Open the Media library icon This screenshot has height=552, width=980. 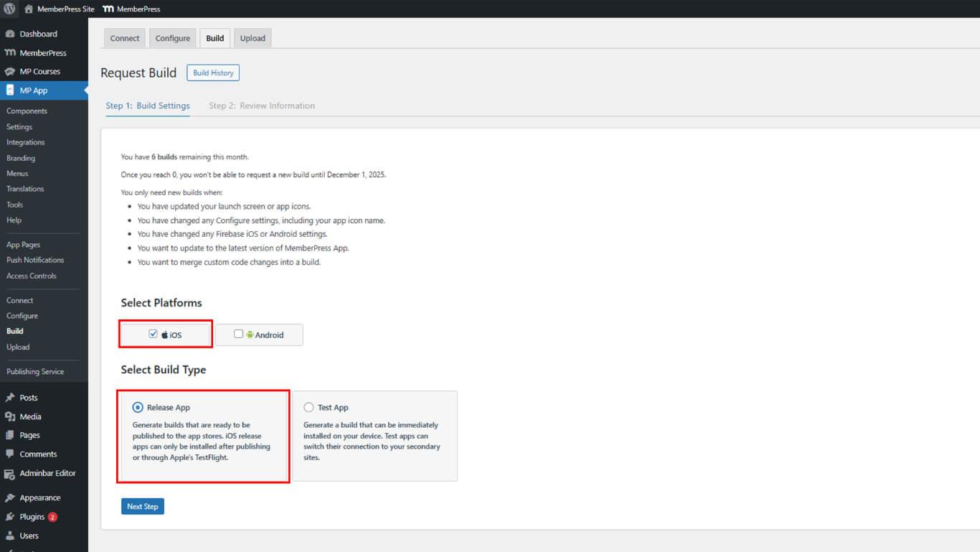coord(10,417)
